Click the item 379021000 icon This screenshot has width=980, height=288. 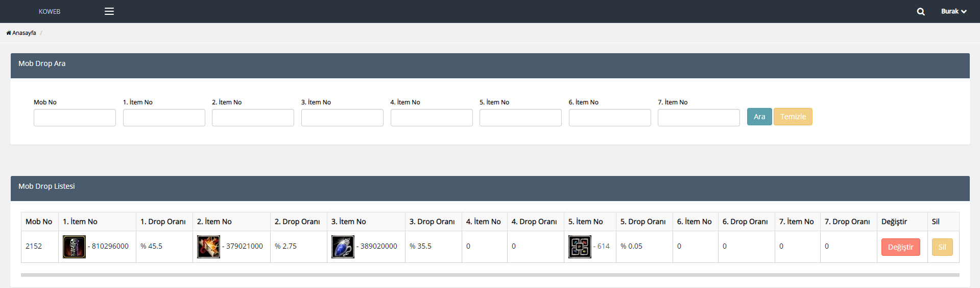coord(208,247)
